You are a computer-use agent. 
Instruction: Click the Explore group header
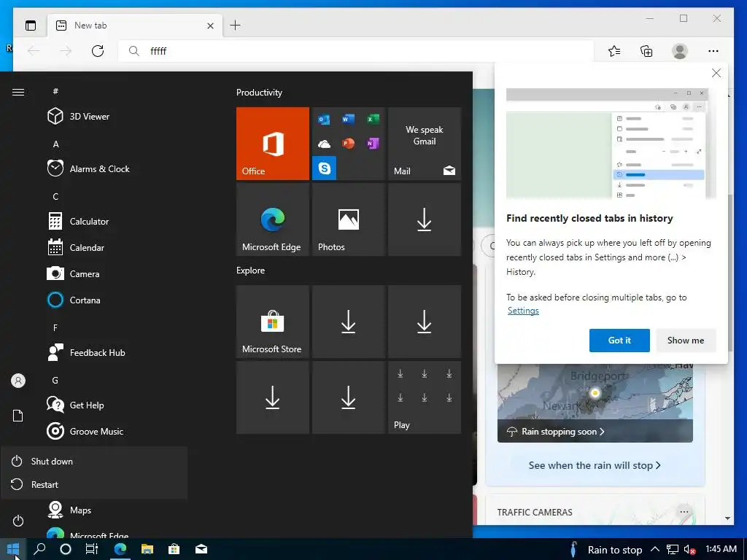(251, 270)
